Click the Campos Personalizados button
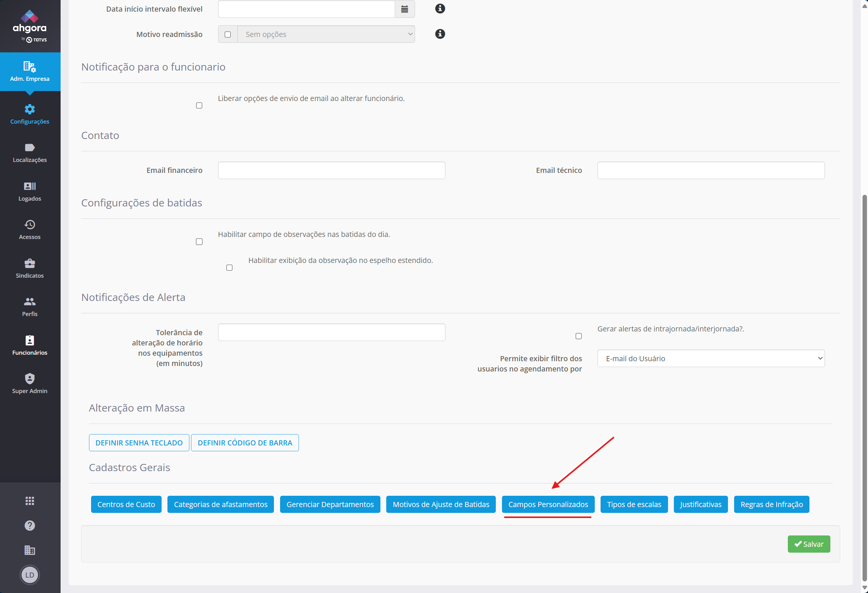This screenshot has width=868, height=593. click(548, 505)
